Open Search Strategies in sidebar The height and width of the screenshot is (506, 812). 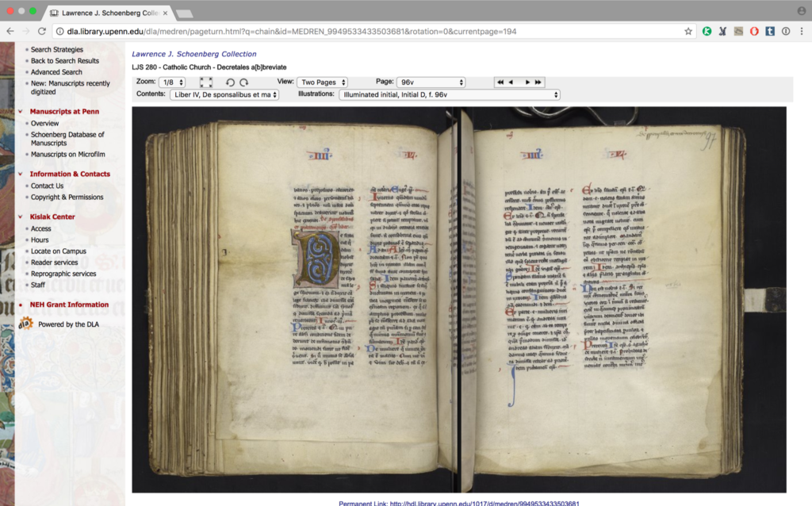point(57,49)
